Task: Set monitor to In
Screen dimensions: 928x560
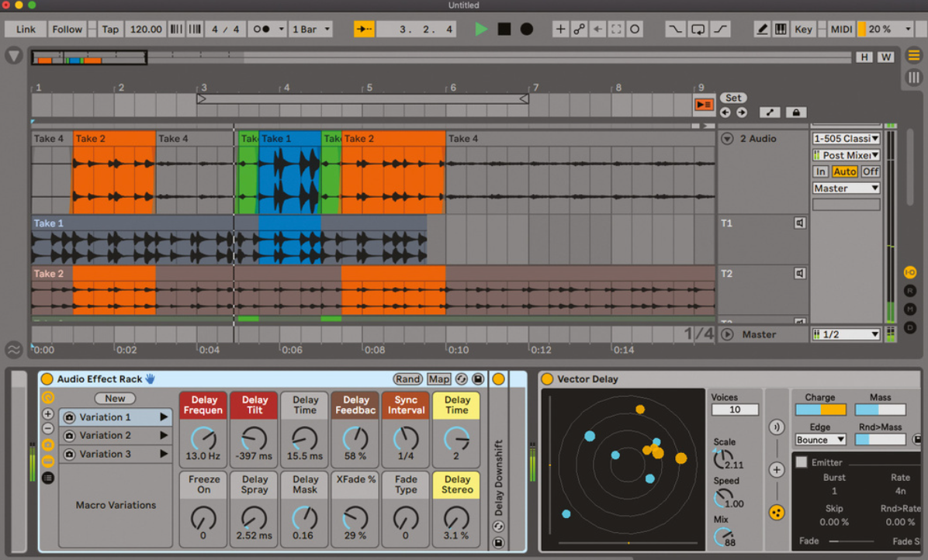Action: tap(820, 171)
